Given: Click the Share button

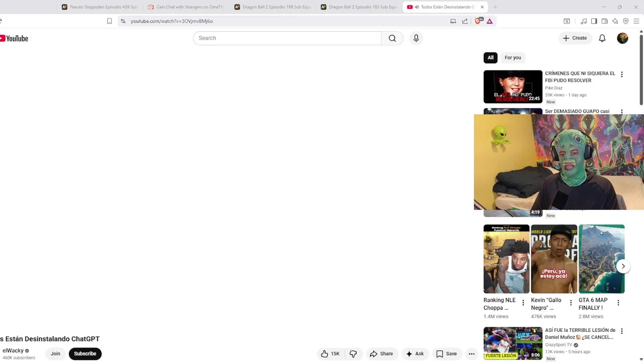Looking at the screenshot, I should pyautogui.click(x=381, y=354).
